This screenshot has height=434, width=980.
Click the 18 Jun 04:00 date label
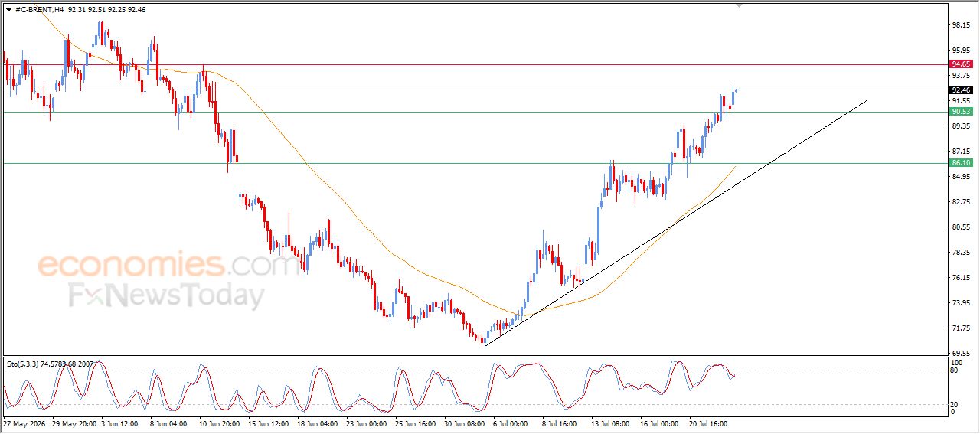318,423
